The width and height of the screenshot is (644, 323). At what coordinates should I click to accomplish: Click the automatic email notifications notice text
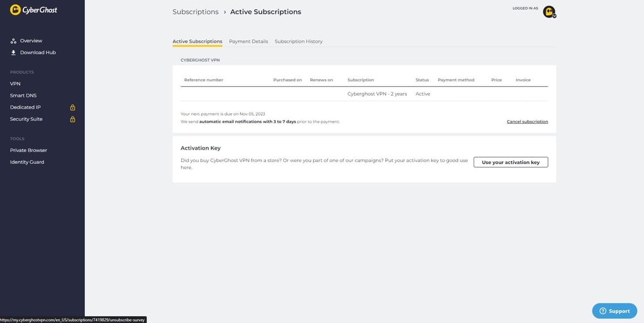[260, 122]
